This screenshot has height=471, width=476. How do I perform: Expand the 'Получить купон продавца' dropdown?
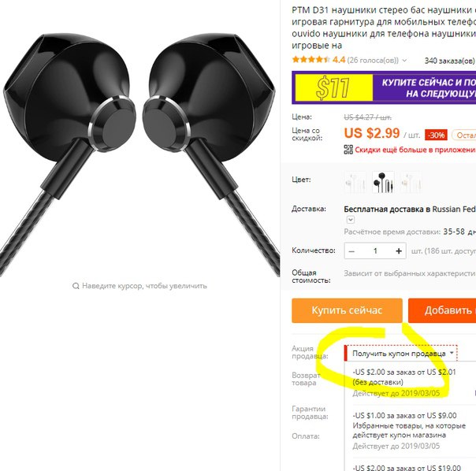(x=401, y=354)
